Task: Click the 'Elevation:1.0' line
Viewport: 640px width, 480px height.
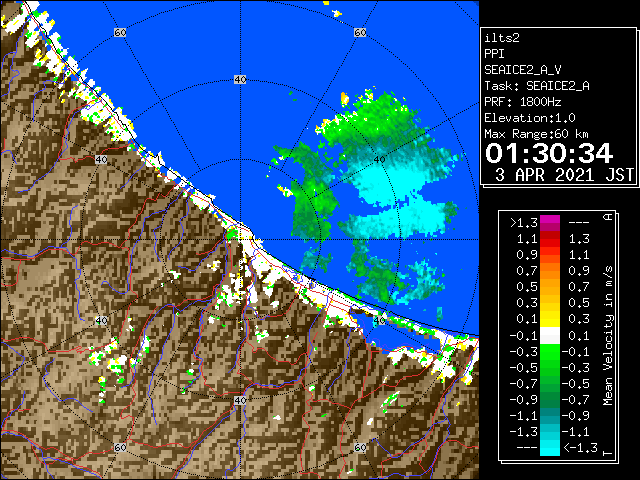Action: (530, 118)
